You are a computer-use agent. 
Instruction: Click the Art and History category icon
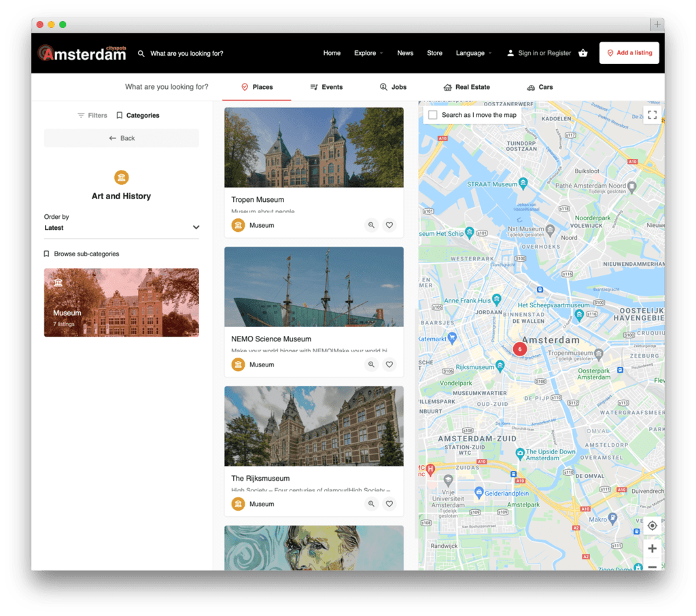point(121,177)
